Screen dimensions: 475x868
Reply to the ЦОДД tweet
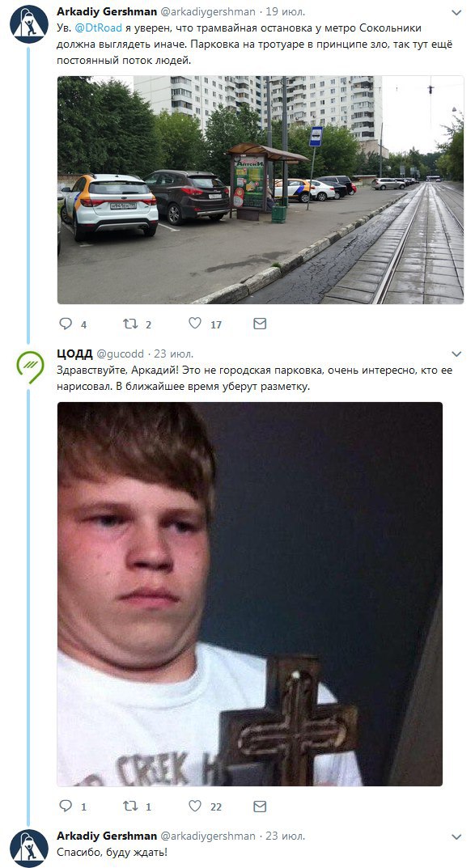click(66, 806)
